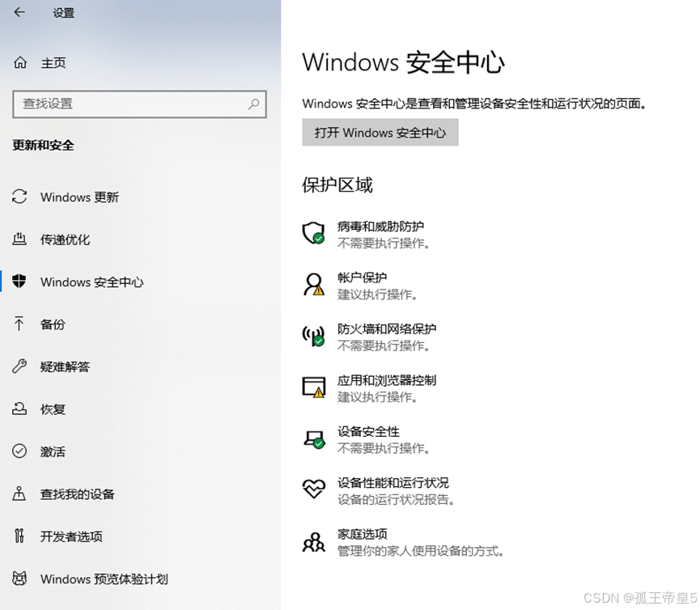The image size is (700, 610).
Task: Click the Windows 更新 sync icon
Action: click(19, 197)
